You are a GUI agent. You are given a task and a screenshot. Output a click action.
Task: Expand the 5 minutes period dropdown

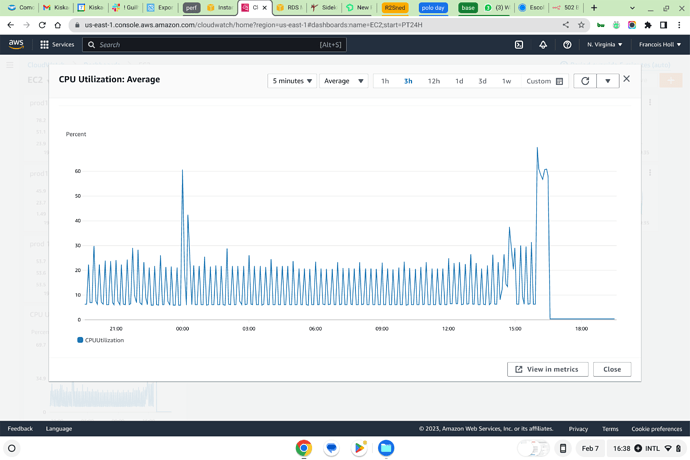292,81
